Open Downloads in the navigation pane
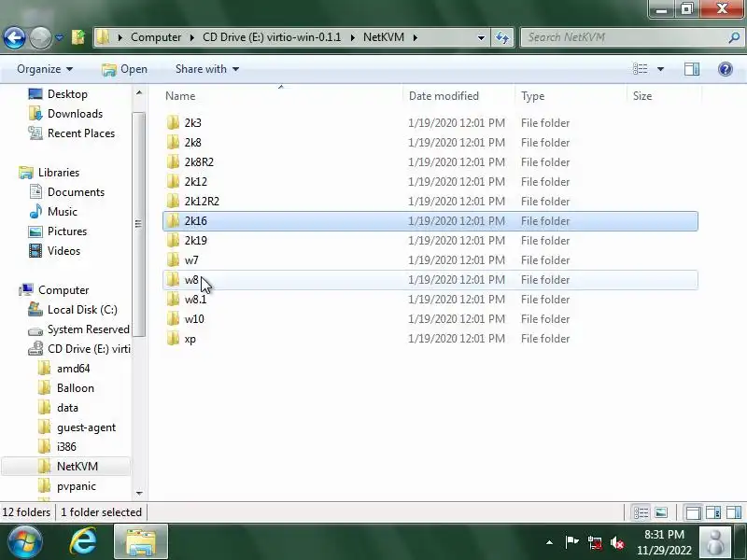The width and height of the screenshot is (747, 560). point(75,113)
